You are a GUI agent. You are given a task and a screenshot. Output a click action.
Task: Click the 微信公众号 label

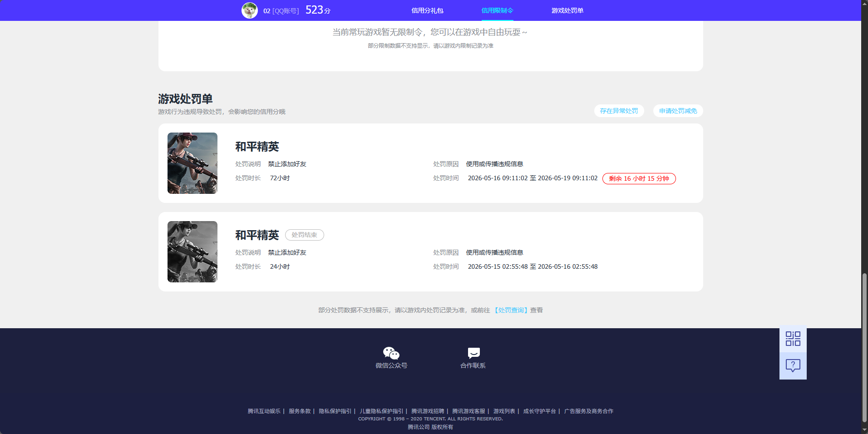391,365
